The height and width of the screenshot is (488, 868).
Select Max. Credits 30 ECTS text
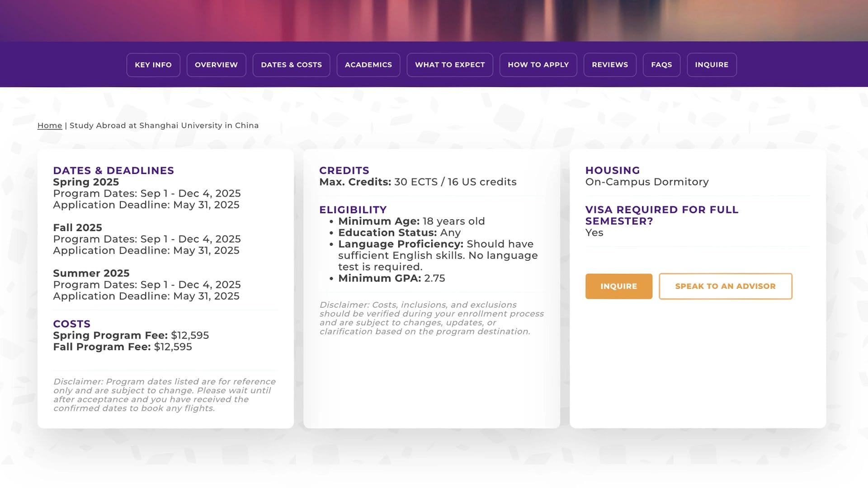click(x=418, y=182)
